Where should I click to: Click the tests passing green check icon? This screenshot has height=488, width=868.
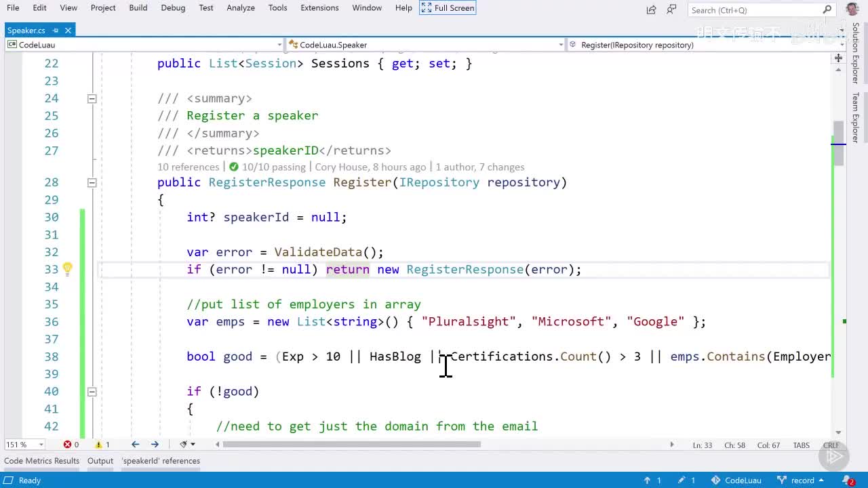234,167
